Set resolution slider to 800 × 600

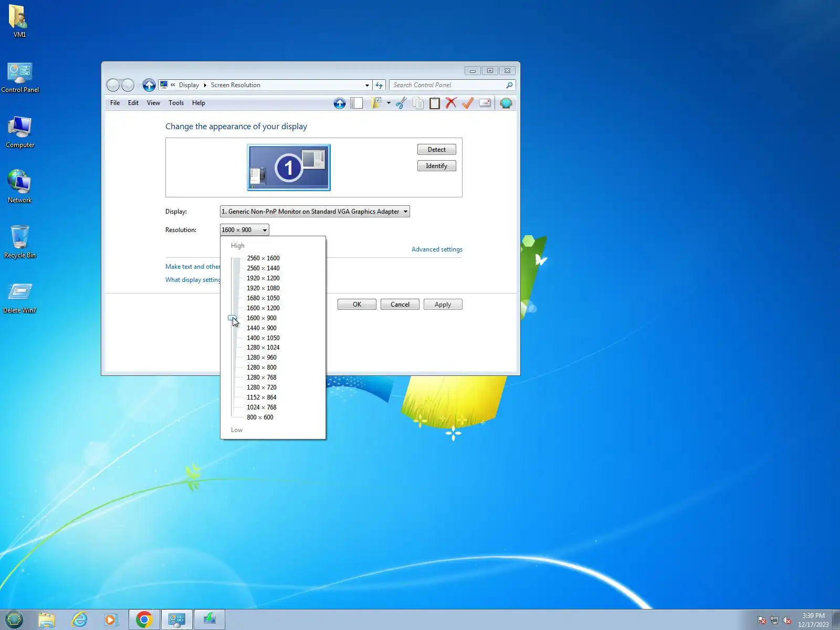260,417
